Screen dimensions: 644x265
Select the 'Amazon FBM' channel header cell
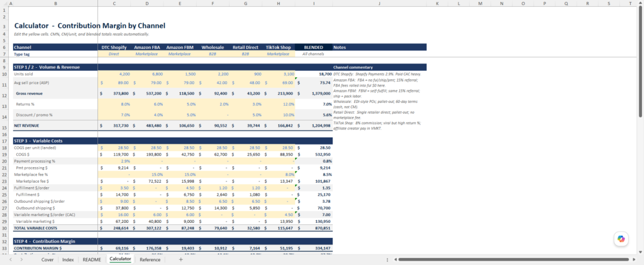point(180,47)
